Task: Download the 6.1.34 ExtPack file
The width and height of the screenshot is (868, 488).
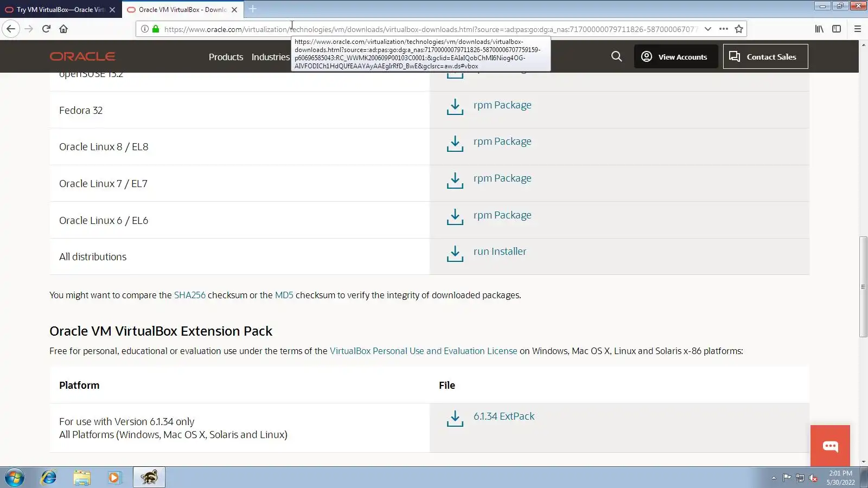Action: point(504,416)
